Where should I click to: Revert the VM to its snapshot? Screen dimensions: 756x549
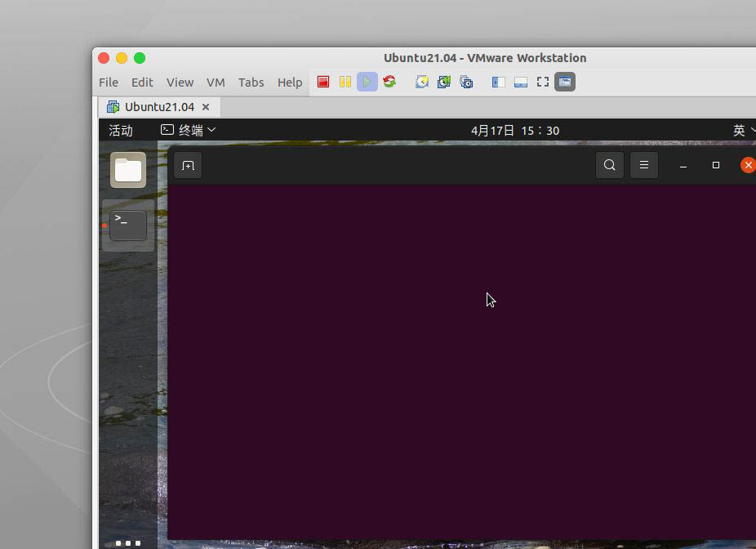pos(443,82)
